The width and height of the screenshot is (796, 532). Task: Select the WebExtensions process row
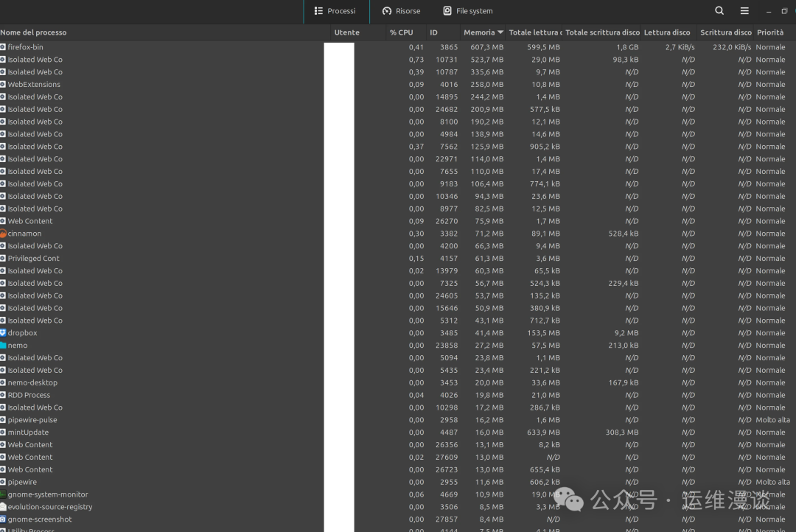click(x=398, y=84)
